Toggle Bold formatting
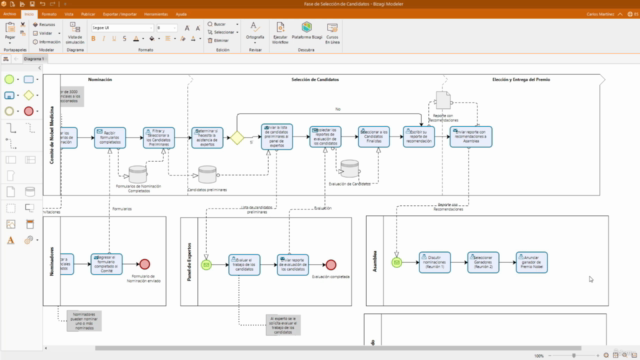 93,39
